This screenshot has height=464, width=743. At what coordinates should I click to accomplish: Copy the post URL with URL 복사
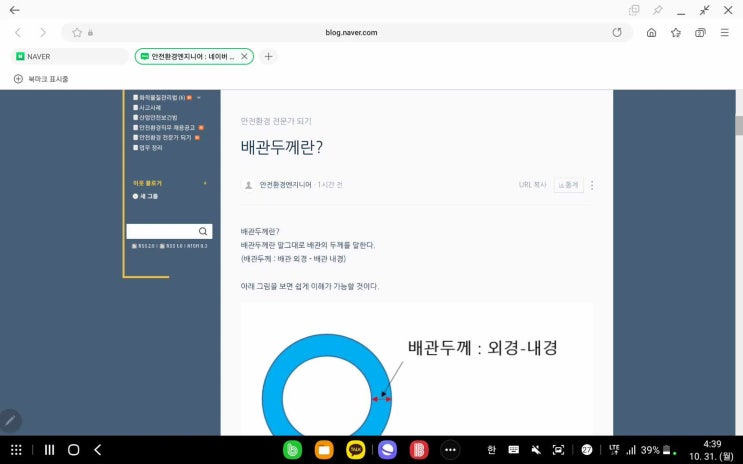(533, 185)
